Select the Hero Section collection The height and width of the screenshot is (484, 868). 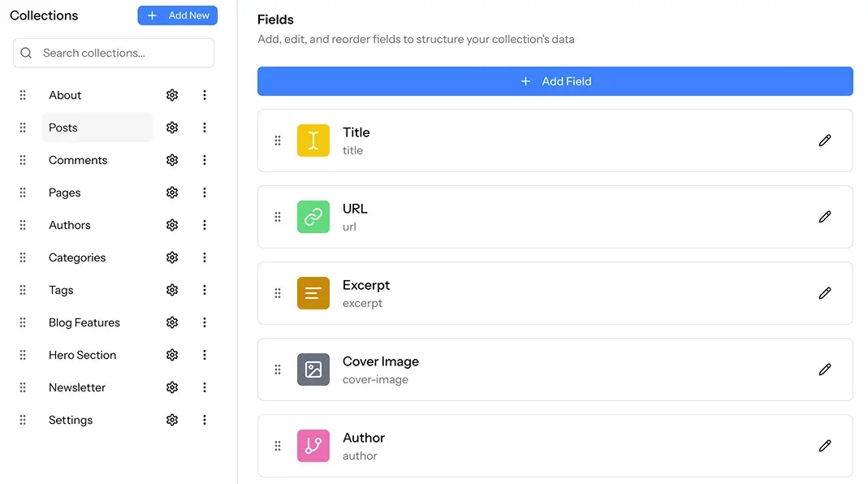97,355
